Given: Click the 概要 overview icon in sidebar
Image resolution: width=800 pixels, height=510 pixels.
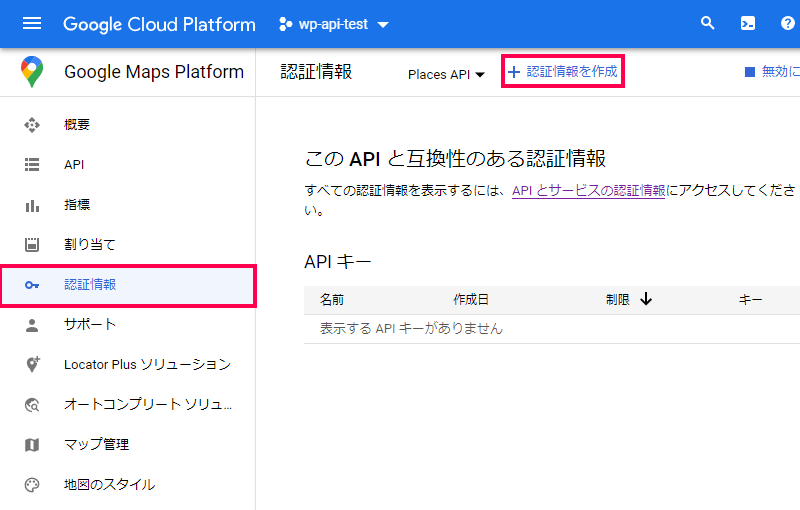Looking at the screenshot, I should click(32, 125).
